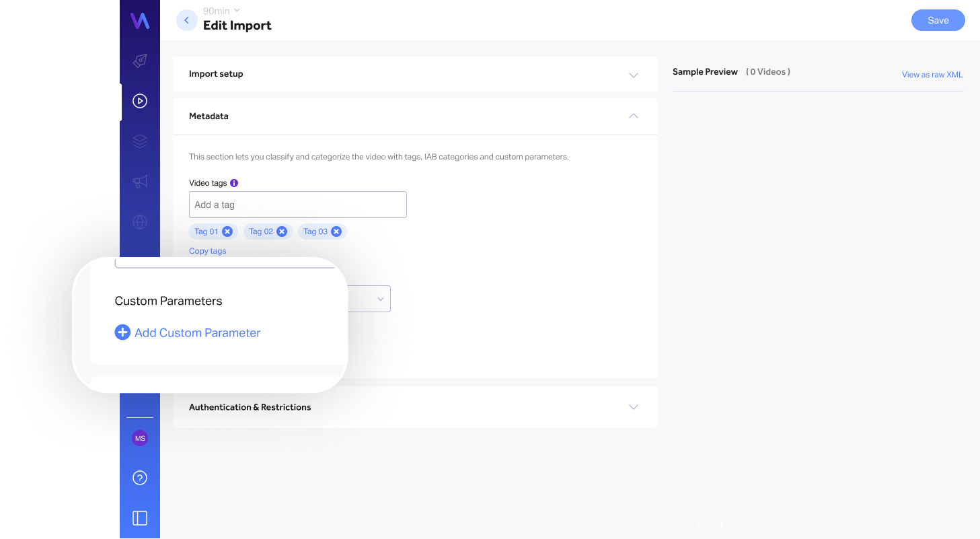Click the Custom Parameters label
980x539 pixels.
[x=168, y=301]
